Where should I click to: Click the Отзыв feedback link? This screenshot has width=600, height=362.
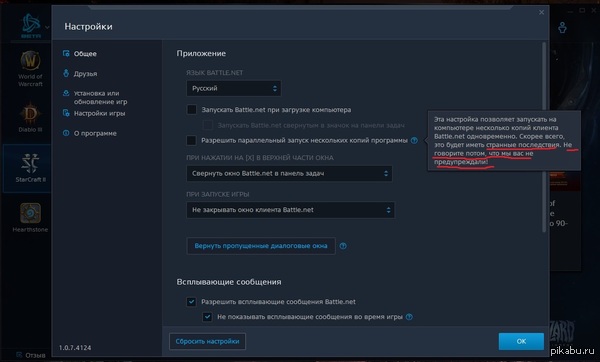pyautogui.click(x=35, y=355)
